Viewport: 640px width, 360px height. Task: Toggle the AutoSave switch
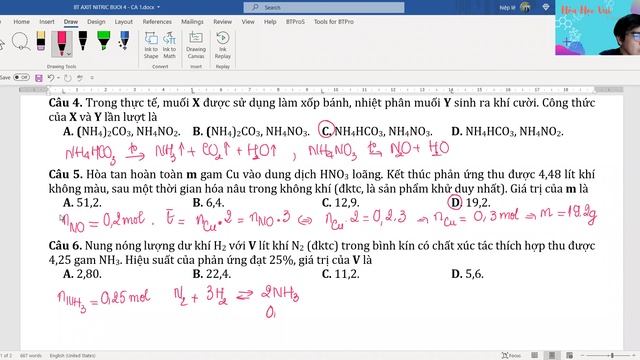pos(21,77)
